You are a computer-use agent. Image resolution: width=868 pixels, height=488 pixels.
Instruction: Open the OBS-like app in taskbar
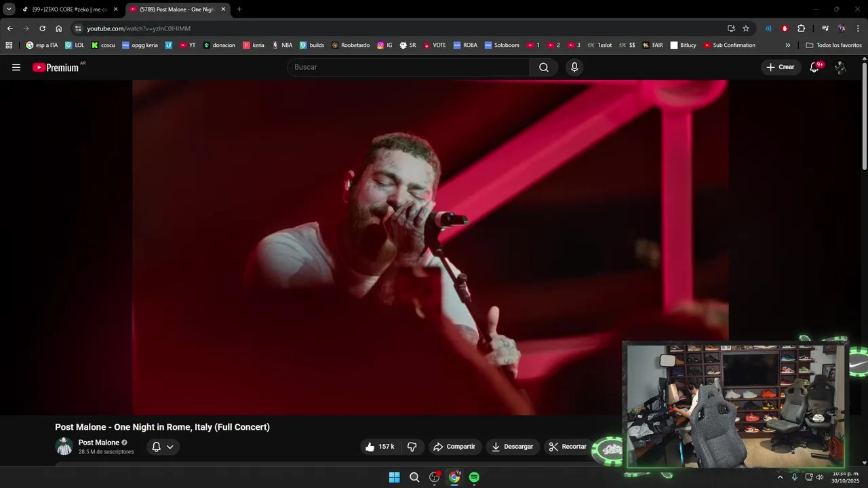[435, 477]
